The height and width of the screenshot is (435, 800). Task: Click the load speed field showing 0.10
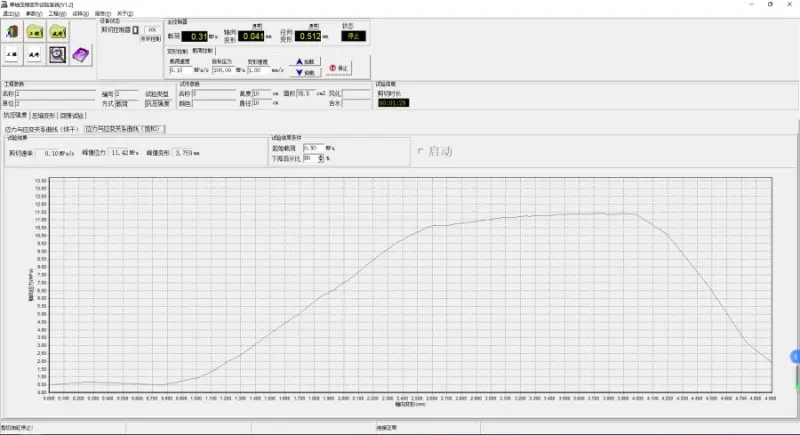tap(180, 70)
